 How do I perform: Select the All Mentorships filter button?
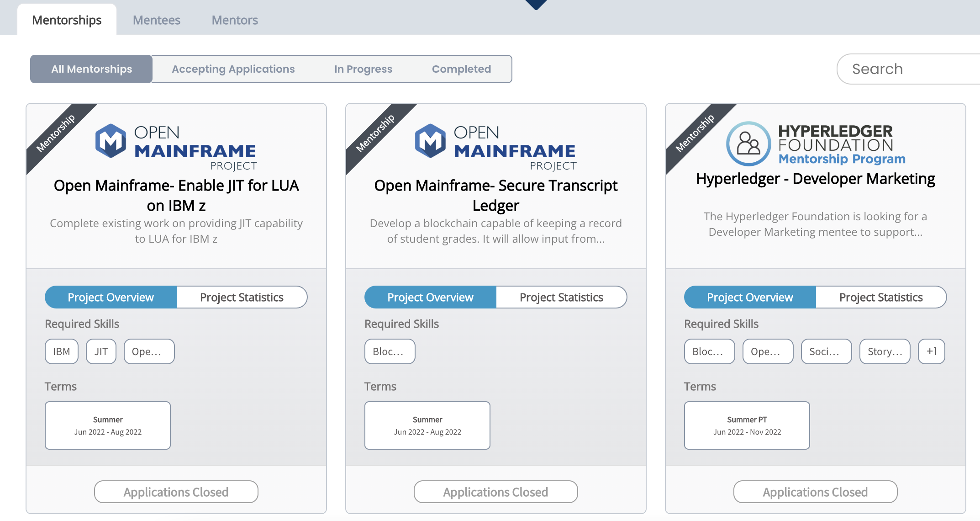[x=91, y=69]
